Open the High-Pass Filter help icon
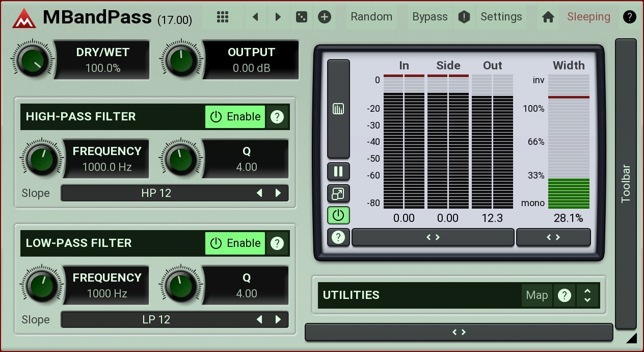 277,117
